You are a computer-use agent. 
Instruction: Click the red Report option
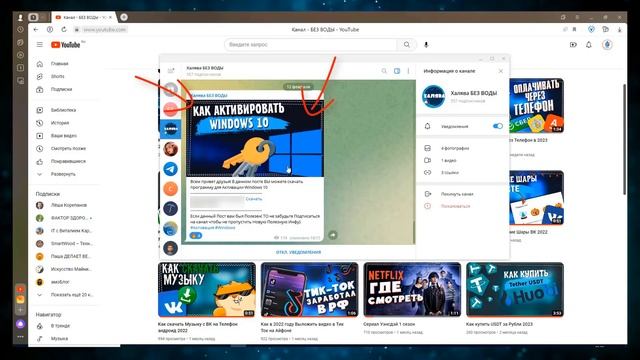456,206
